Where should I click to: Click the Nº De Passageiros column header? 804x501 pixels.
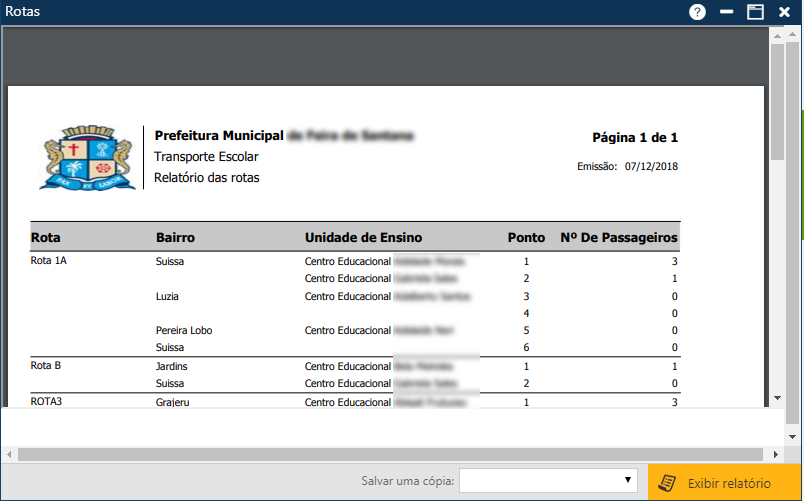(619, 237)
